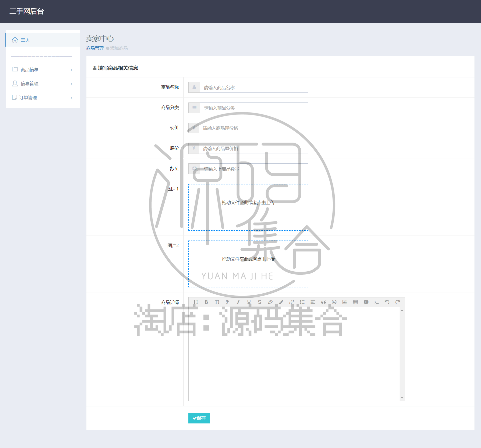Insert a code block in editor

click(377, 302)
